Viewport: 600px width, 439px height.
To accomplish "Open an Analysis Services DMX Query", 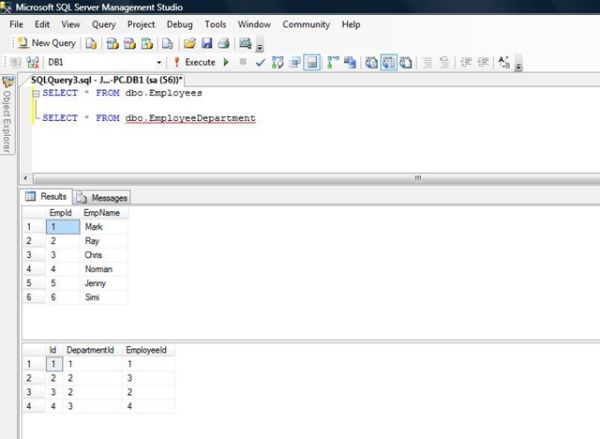I will 130,43.
